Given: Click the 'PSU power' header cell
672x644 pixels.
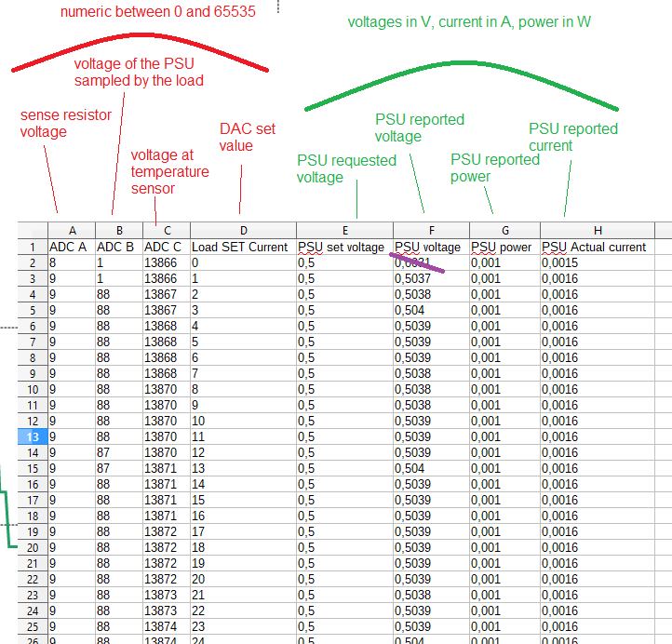Looking at the screenshot, I should pyautogui.click(x=504, y=248).
